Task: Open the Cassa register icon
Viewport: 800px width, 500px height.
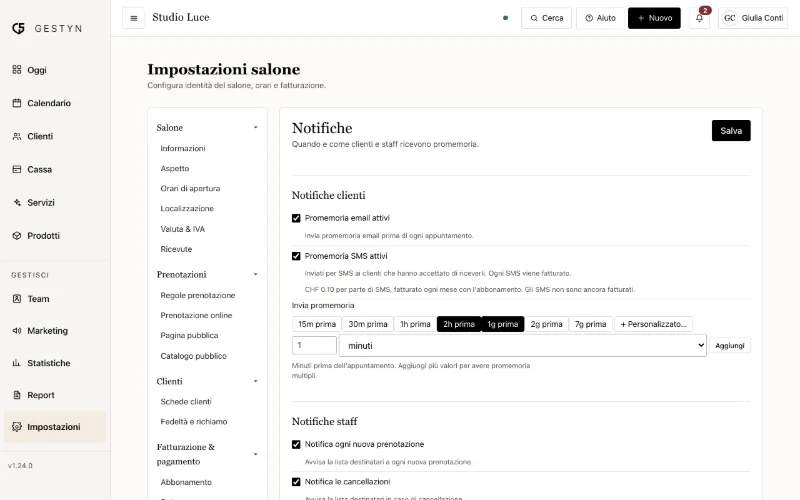Action: (x=17, y=169)
